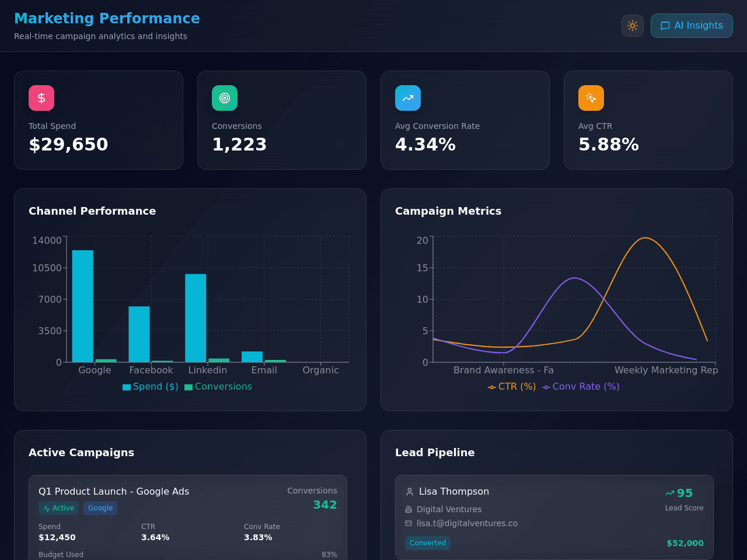The image size is (747, 560).
Task: Click the 1,223 conversions value
Action: coord(239,144)
